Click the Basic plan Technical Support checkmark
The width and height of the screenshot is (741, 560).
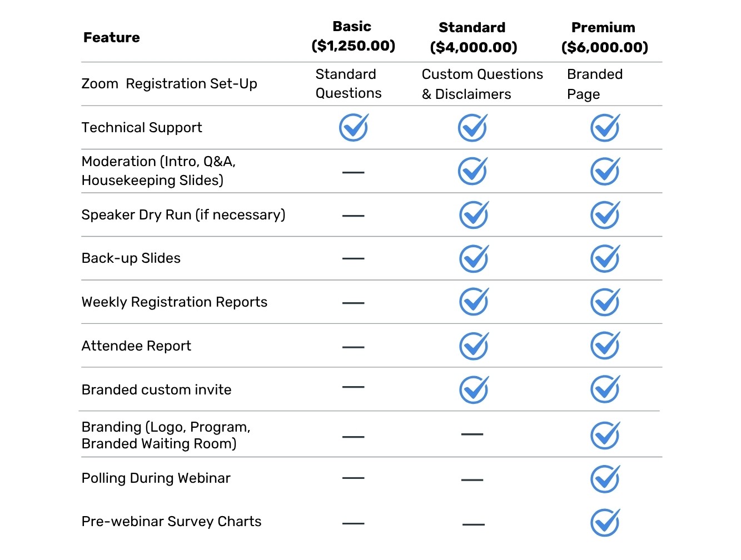(x=354, y=128)
